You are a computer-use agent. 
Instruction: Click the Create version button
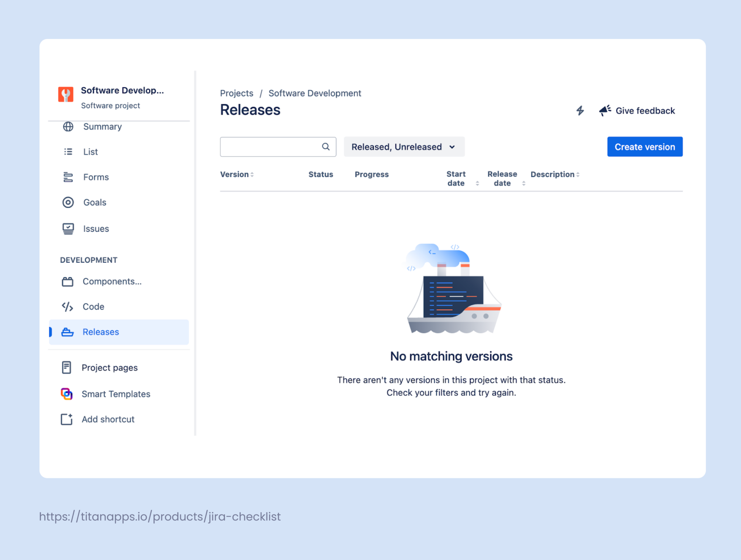(644, 147)
